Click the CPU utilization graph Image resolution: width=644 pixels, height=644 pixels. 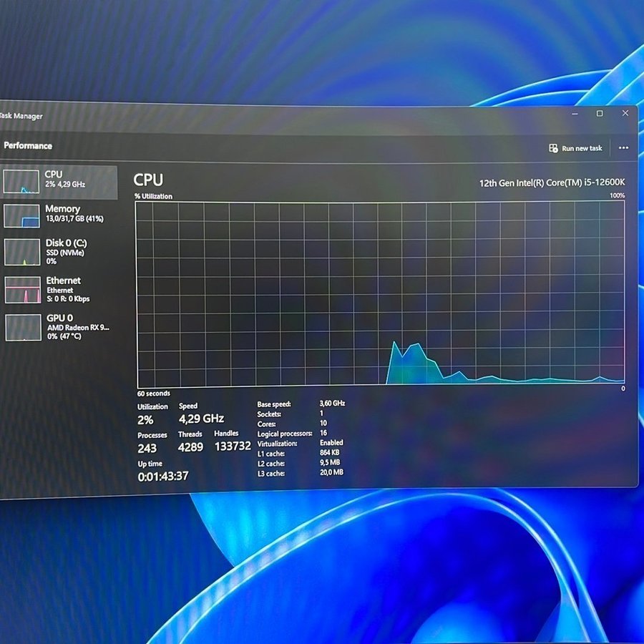click(381, 294)
